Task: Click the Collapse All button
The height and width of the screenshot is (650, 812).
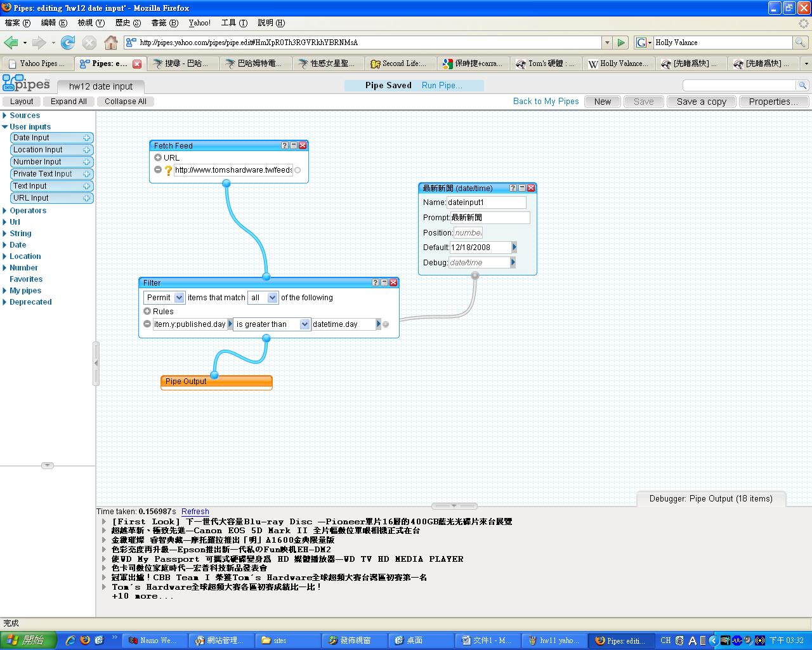Action: 126,102
